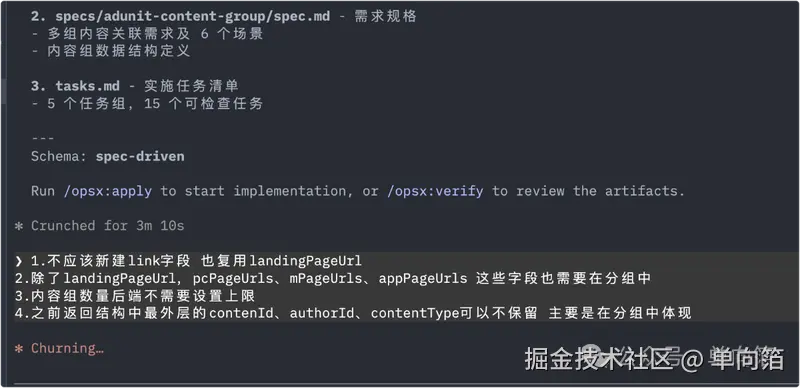Click the prompt chevron before the input
Image resolution: width=800 pixels, height=388 pixels.
19,261
